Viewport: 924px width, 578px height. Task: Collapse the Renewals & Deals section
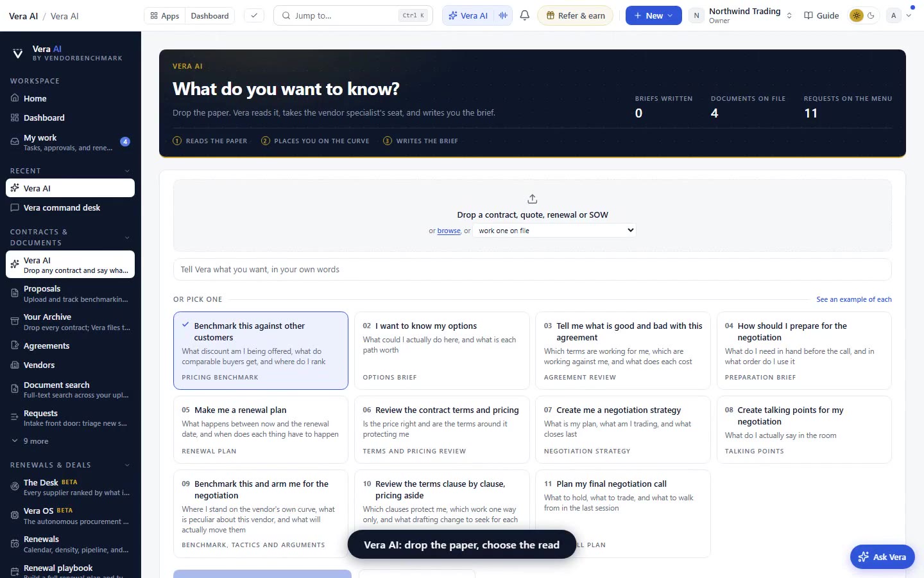click(x=127, y=465)
